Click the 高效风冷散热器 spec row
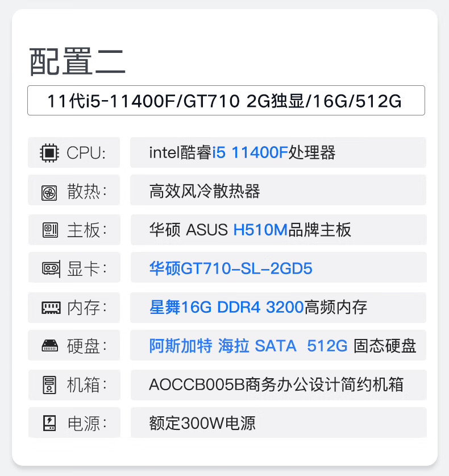 278,191
